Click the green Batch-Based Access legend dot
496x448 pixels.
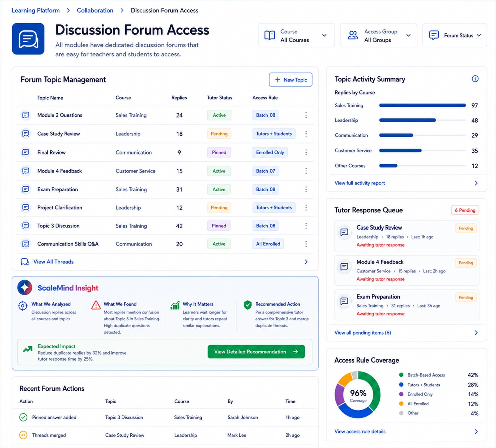[401, 375]
